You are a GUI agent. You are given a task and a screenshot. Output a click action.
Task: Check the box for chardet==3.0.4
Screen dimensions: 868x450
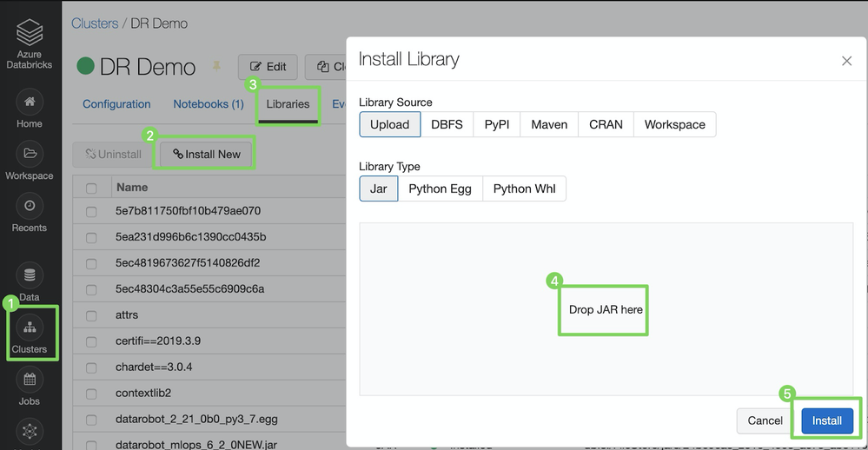click(x=91, y=368)
